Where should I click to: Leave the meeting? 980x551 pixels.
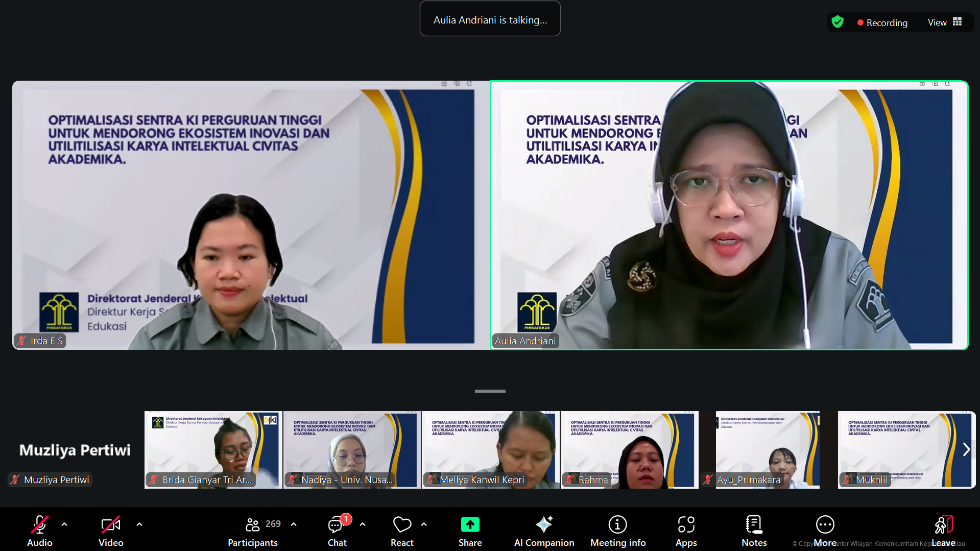(943, 531)
